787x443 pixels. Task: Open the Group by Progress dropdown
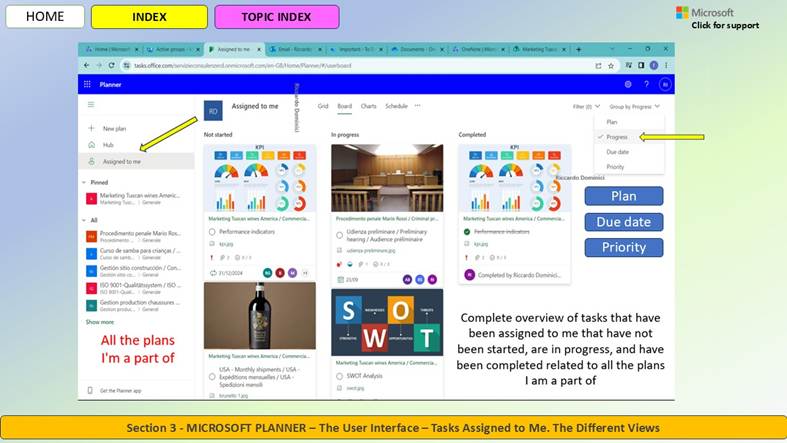click(634, 106)
